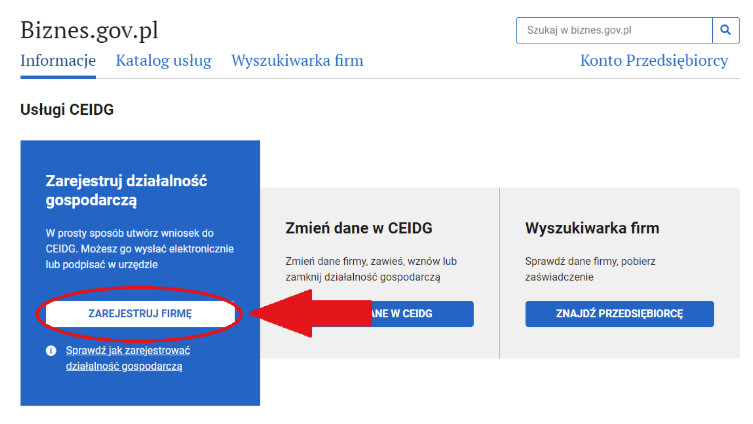Click the ZAREJESTRUJ FIRMĘ button
The height and width of the screenshot is (424, 753).
point(140,314)
